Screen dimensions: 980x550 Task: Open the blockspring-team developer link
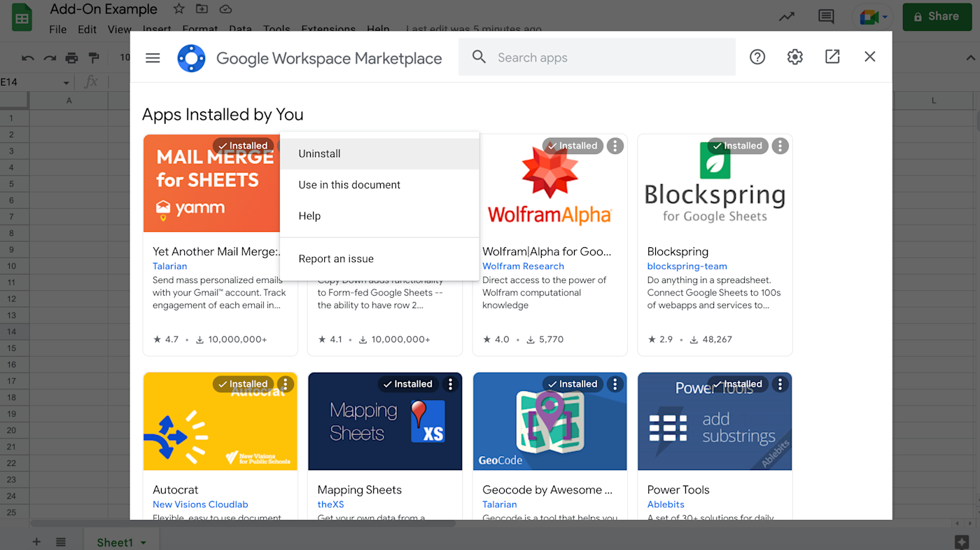coord(687,266)
